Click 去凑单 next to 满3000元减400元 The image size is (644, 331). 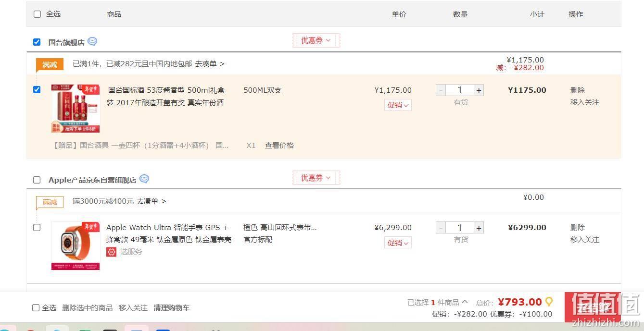click(152, 201)
